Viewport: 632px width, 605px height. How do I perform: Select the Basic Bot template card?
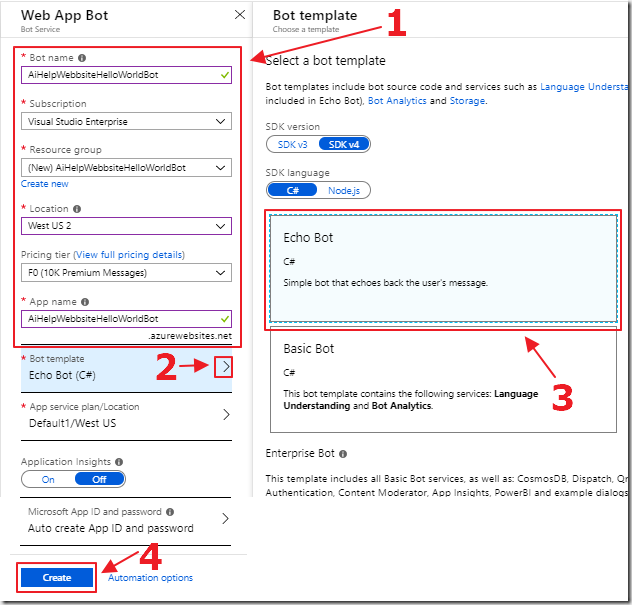coord(443,379)
